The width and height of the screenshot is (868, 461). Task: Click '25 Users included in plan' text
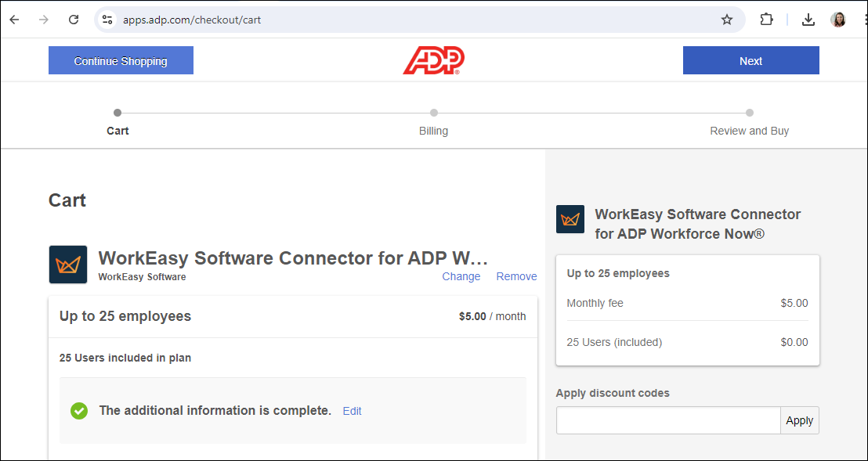pyautogui.click(x=125, y=358)
